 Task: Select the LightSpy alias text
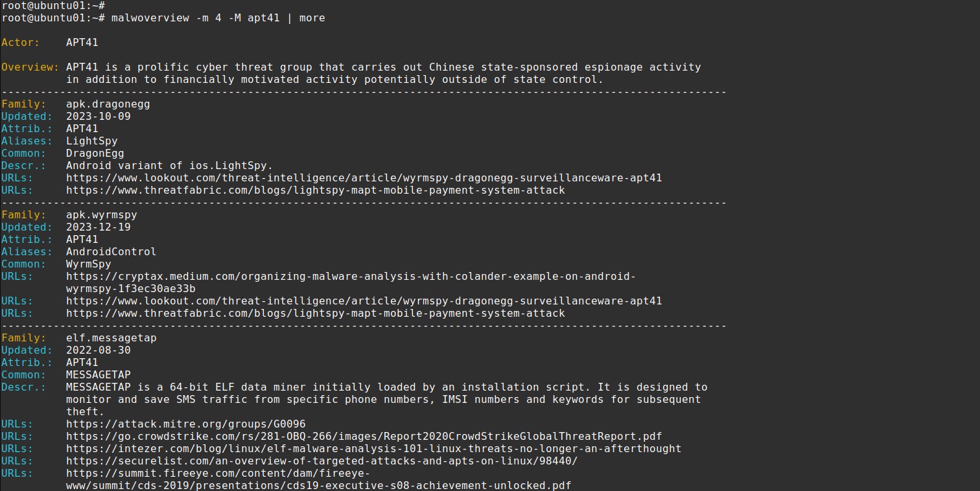point(91,141)
